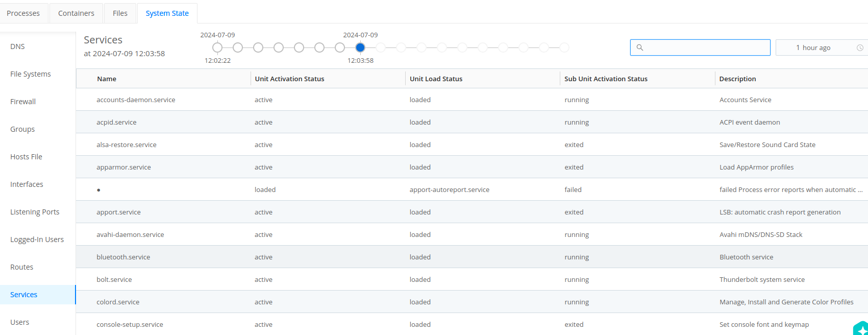Click the apport-autoreport.service cell
The width and height of the screenshot is (868, 335).
click(449, 189)
